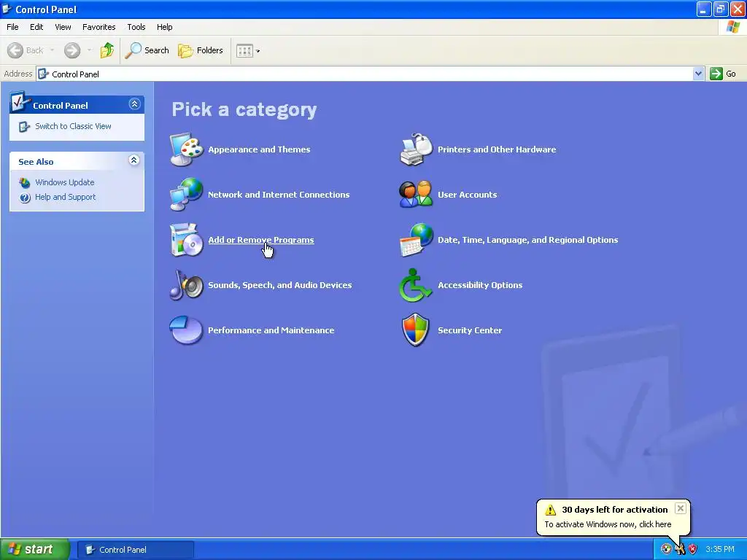Click the Network and Internet Connections icon
Image resolution: width=747 pixels, height=560 pixels.
point(186,194)
